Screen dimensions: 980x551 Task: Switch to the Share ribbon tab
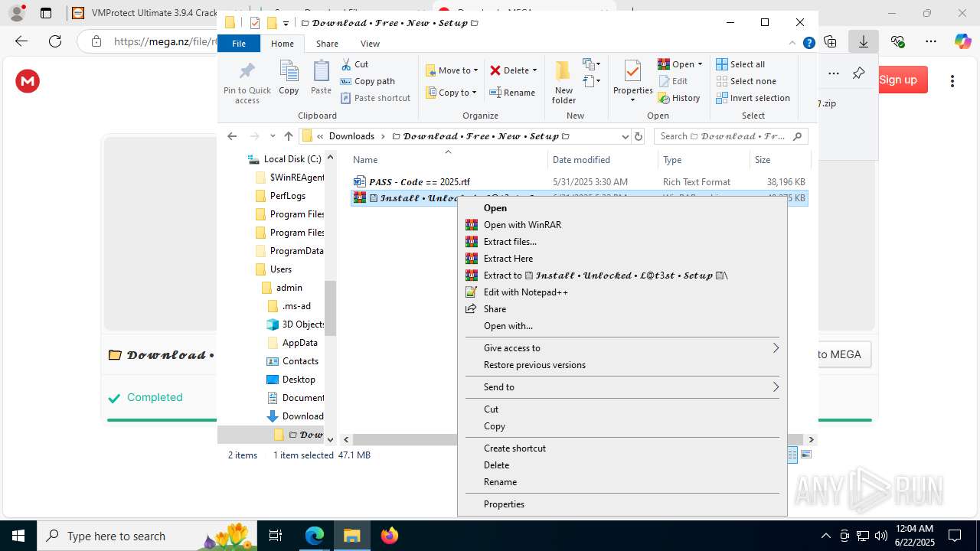327,44
